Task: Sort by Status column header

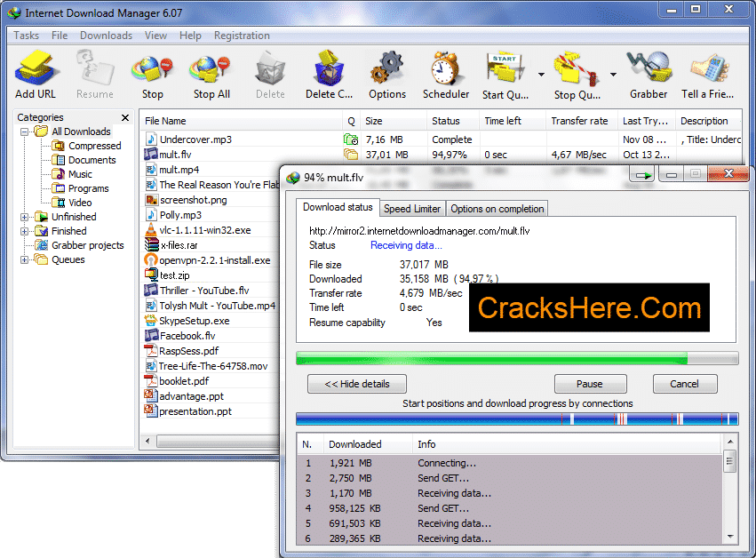Action: pyautogui.click(x=453, y=121)
